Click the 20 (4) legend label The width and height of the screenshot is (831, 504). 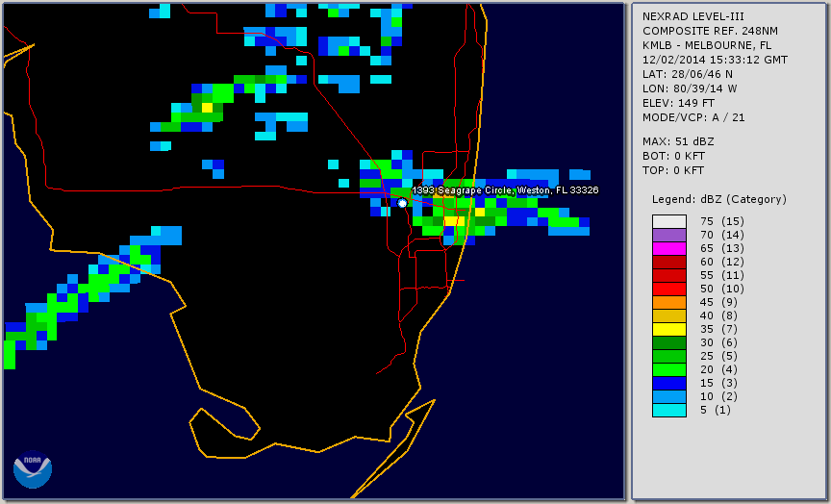coord(718,370)
